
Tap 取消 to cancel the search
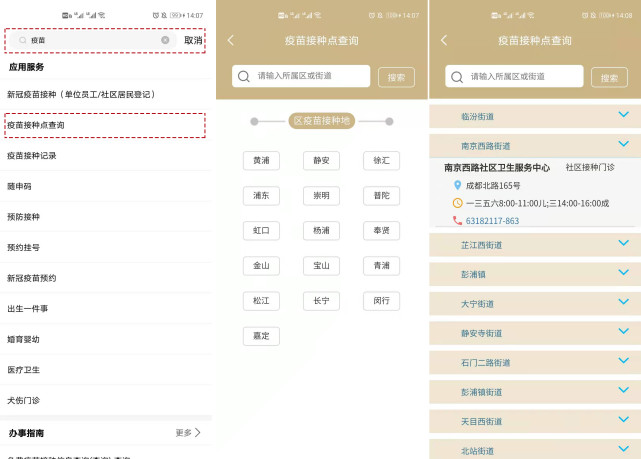pyautogui.click(x=193, y=40)
